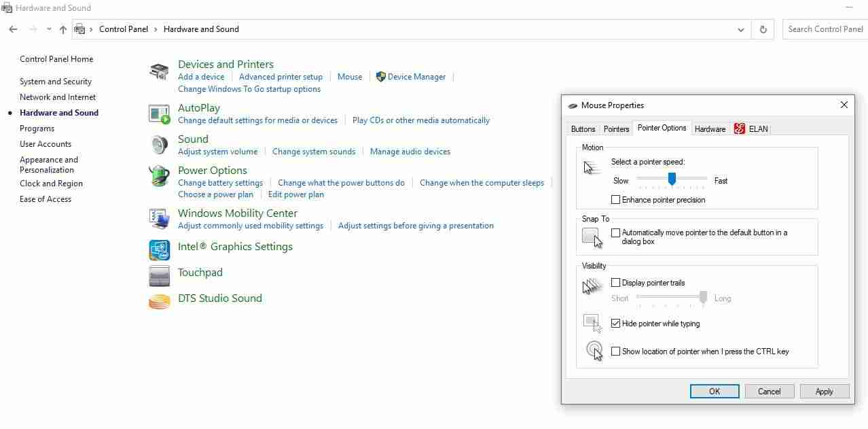Screen dimensions: 868x429
Task: Open the Hardware tab in Mouse Properties
Action: tap(710, 128)
